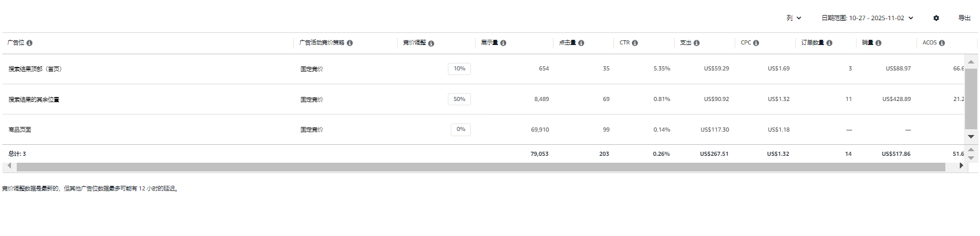Click the table vertical scrollbar down arrow
This screenshot has width=980, height=236.
coord(971,137)
